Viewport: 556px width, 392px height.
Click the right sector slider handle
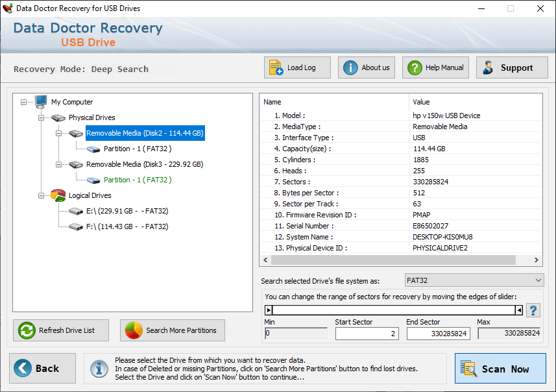click(x=519, y=310)
